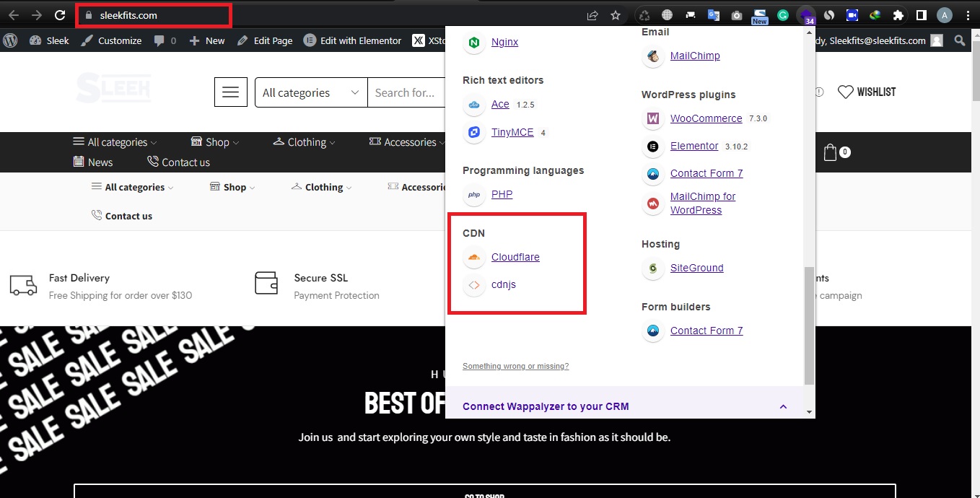The height and width of the screenshot is (498, 980).
Task: Open Contact Form 7 under WordPress plugins
Action: coord(706,173)
